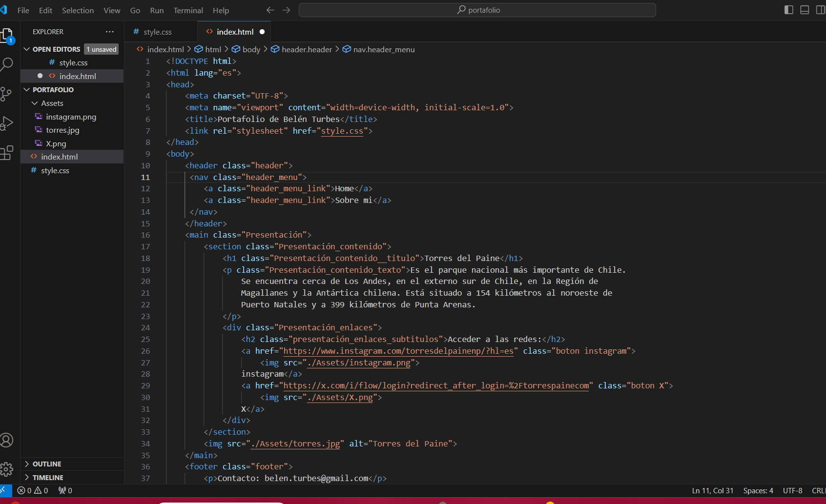Screen dimensions: 826x504
Task: Click the body symbol icon in breadcrumbs
Action: pos(236,49)
